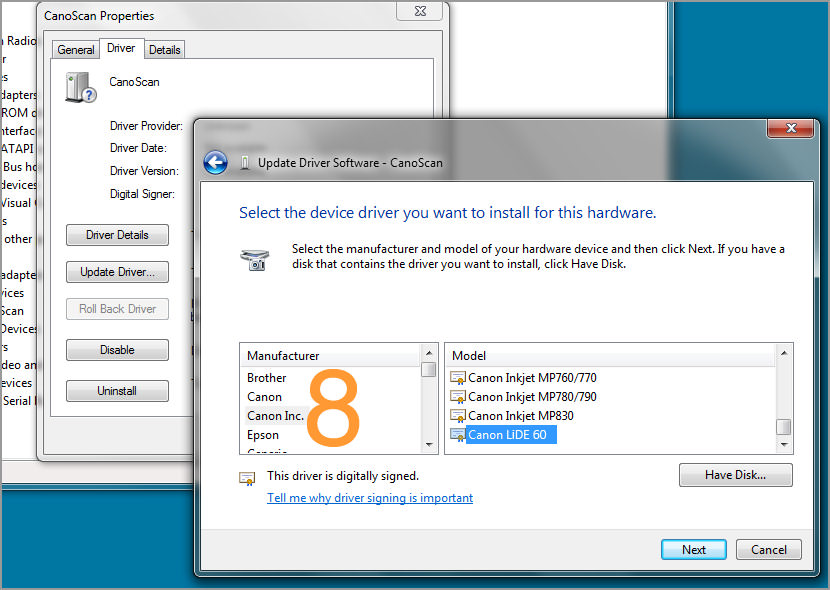The height and width of the screenshot is (590, 830).
Task: Click the Manufacturer list scrollbar thumb
Action: pos(429,369)
